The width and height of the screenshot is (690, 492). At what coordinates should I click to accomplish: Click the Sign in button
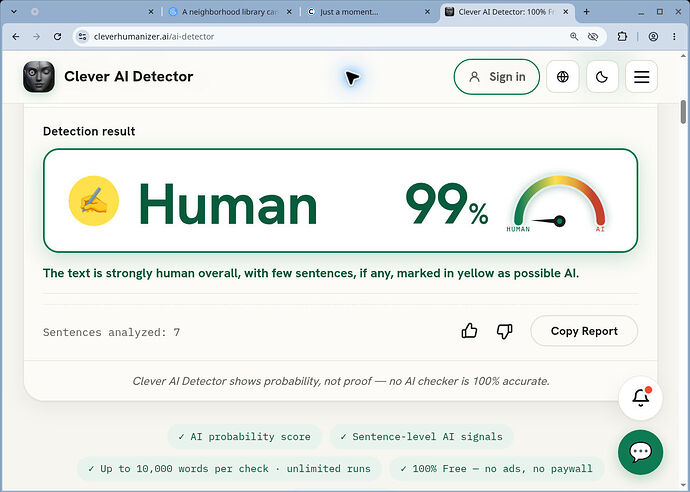[497, 77]
